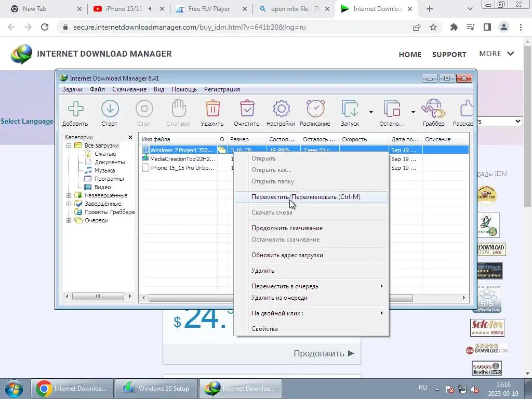The image size is (532, 399).
Task: Sort by Скорость column header
Action: (363, 139)
